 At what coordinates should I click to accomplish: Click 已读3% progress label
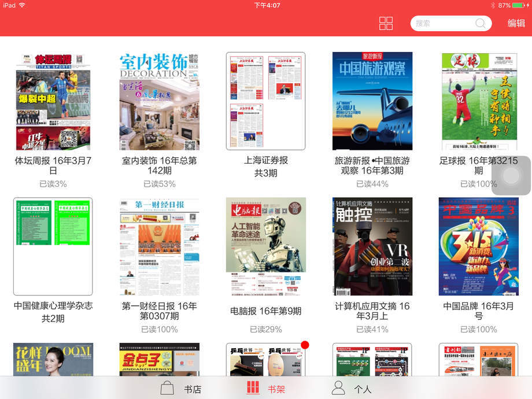(x=53, y=184)
